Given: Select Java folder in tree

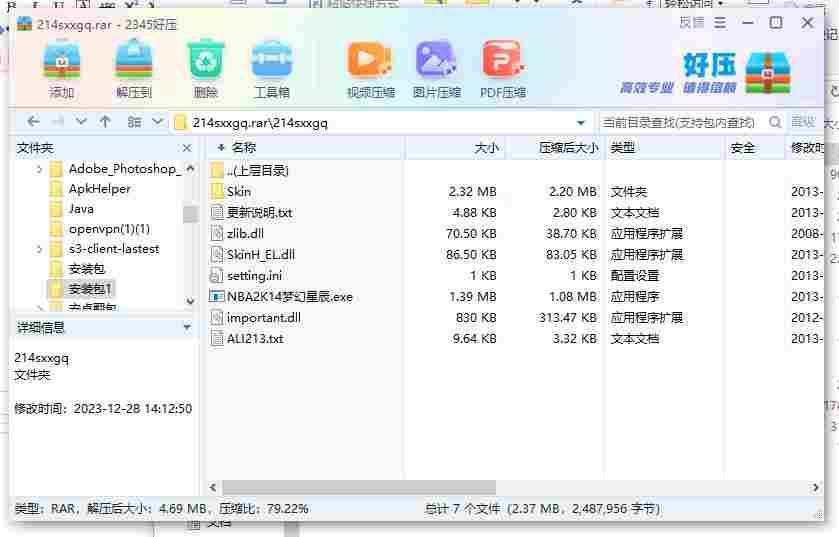Looking at the screenshot, I should click(x=81, y=209).
